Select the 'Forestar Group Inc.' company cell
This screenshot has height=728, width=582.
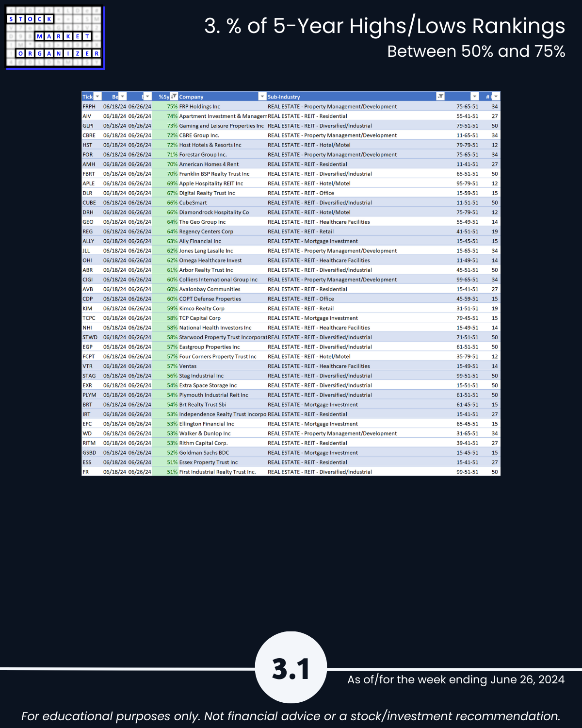(x=223, y=154)
